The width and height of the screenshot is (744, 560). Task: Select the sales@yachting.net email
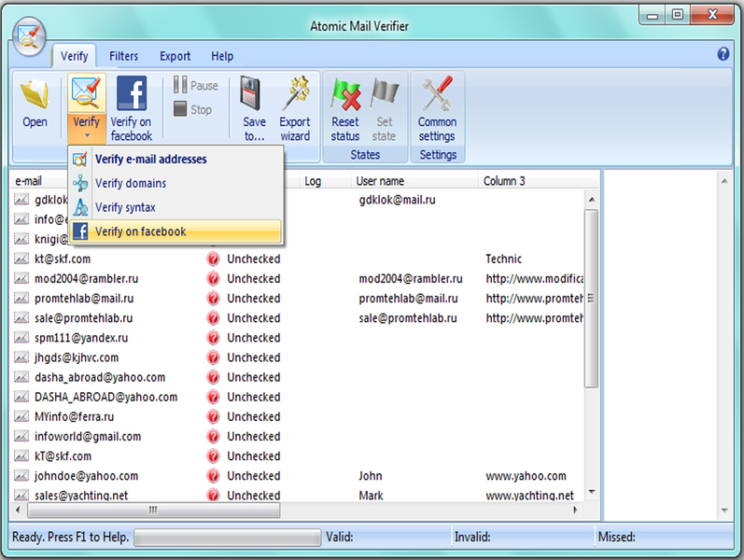coord(81,496)
